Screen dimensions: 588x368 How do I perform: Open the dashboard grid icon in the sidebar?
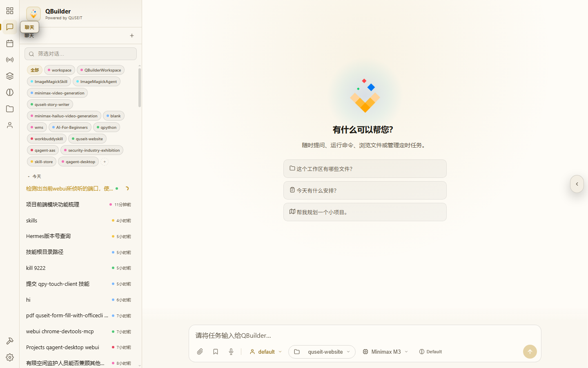10,11
